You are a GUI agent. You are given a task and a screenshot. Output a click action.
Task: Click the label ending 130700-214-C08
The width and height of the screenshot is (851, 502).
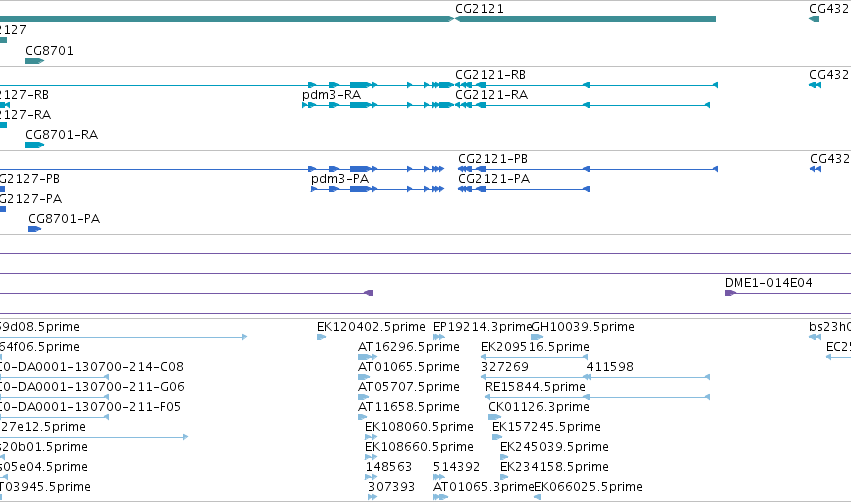tap(92, 367)
